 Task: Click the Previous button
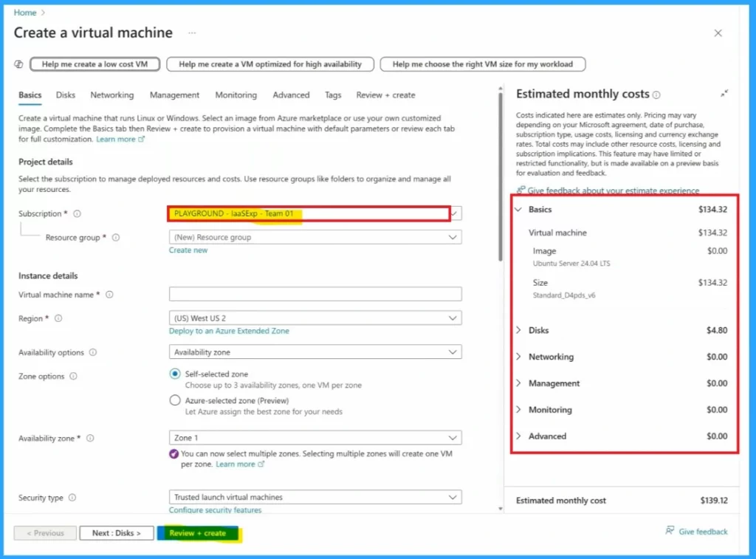pyautogui.click(x=45, y=533)
